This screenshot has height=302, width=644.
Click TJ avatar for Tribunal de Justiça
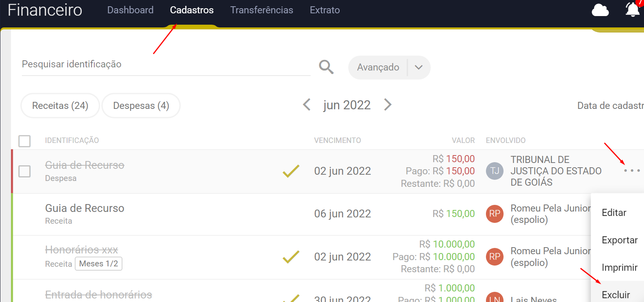[495, 171]
